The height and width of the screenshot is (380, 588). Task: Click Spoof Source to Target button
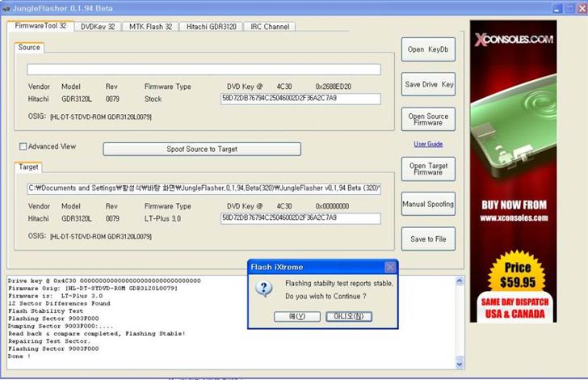click(x=202, y=149)
